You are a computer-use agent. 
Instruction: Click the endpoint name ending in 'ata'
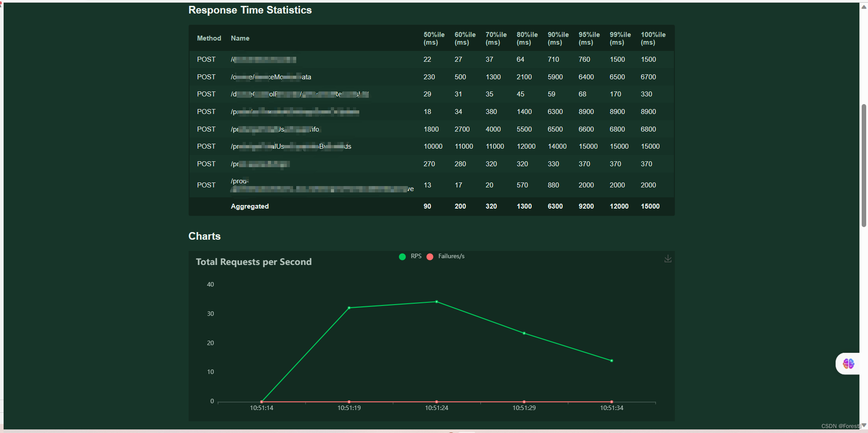tap(271, 77)
